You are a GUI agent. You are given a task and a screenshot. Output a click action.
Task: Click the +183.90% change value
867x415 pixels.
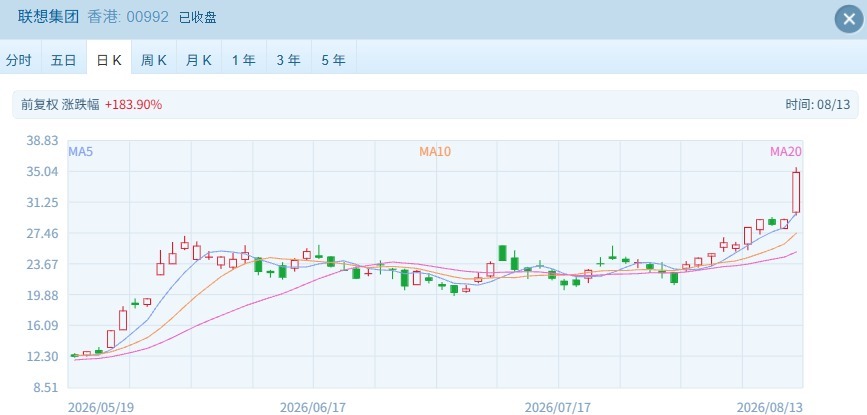pos(133,104)
